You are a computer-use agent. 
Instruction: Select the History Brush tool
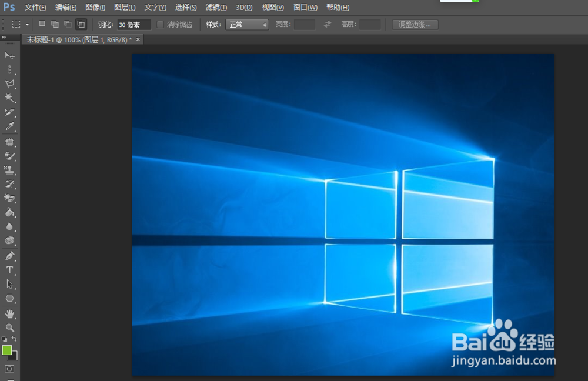[10, 184]
